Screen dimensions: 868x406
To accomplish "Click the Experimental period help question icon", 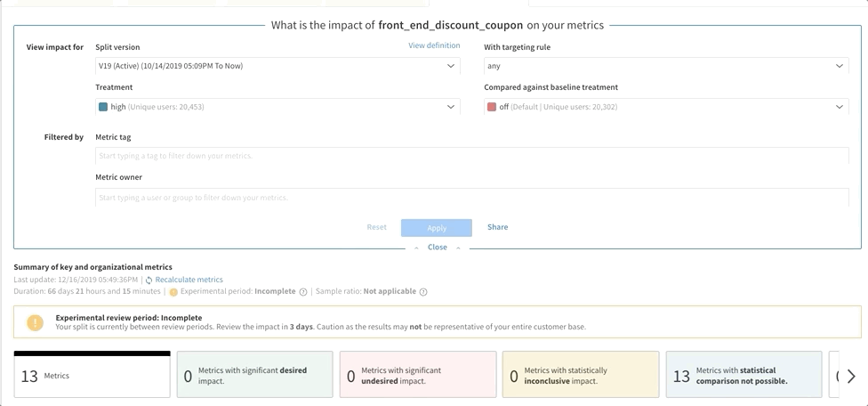I will click(302, 292).
